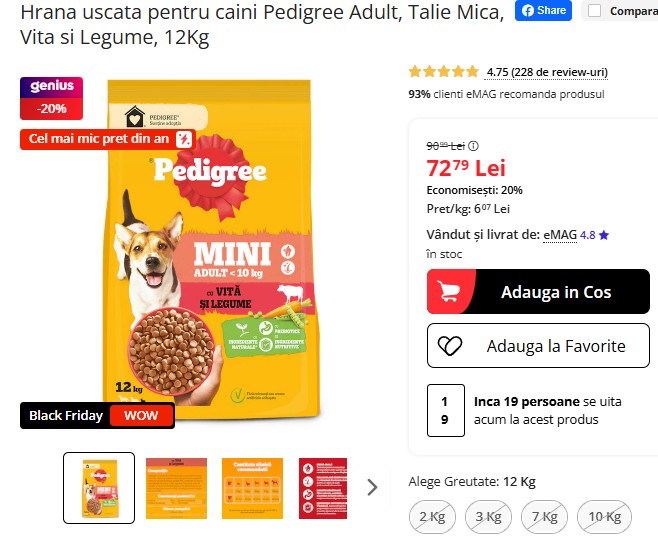Viewport: 658px width, 539px height.
Task: Click Adauga la Favorite button
Action: tap(538, 345)
